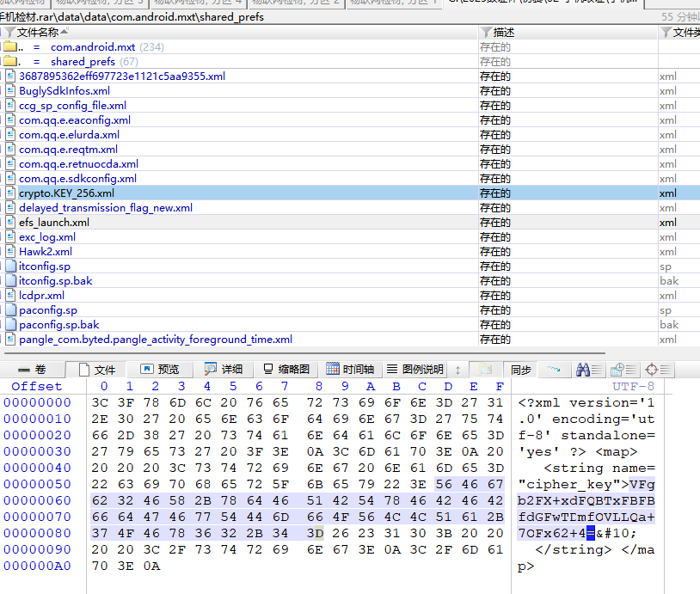Click the filter icon beside 文件名称 column

point(9,33)
